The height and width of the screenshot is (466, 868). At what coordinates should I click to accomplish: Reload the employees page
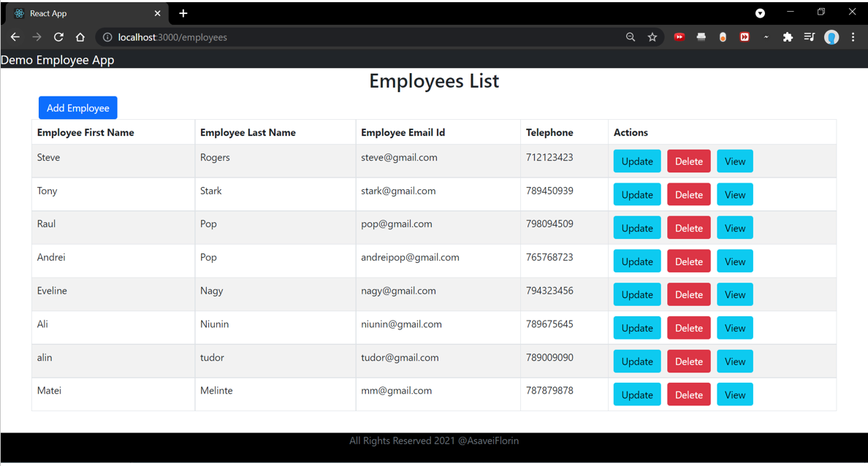click(x=58, y=37)
